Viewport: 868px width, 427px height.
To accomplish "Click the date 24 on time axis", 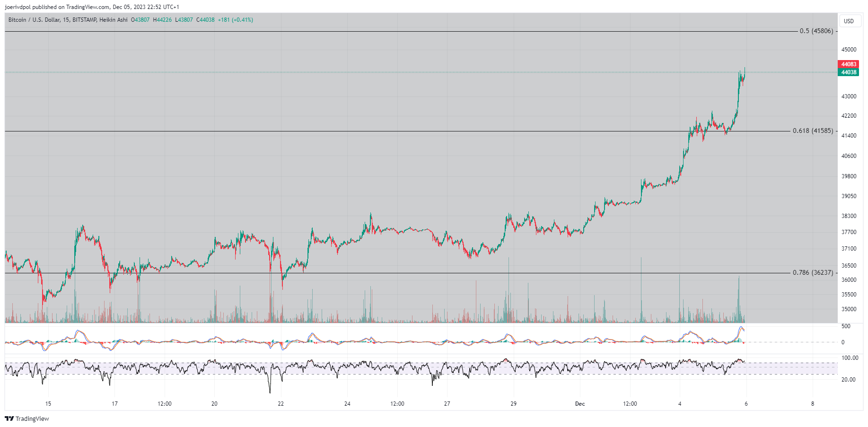I will (x=347, y=404).
